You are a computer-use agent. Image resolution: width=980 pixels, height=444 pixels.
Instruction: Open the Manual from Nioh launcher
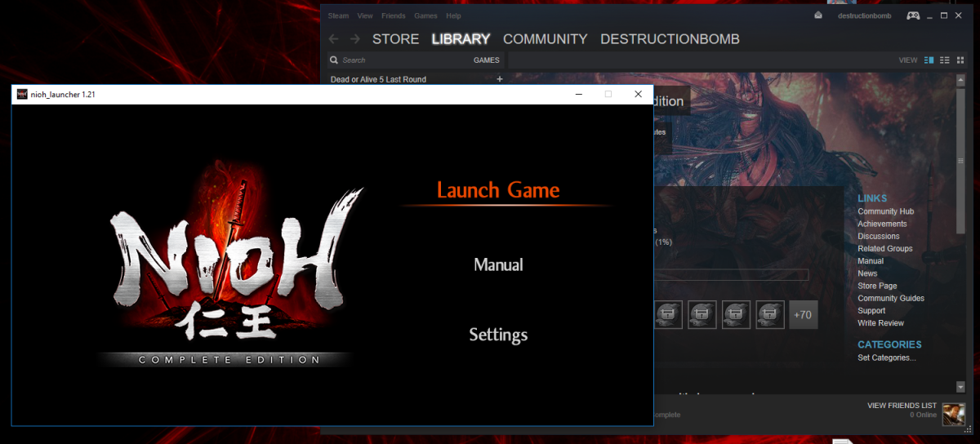(498, 264)
